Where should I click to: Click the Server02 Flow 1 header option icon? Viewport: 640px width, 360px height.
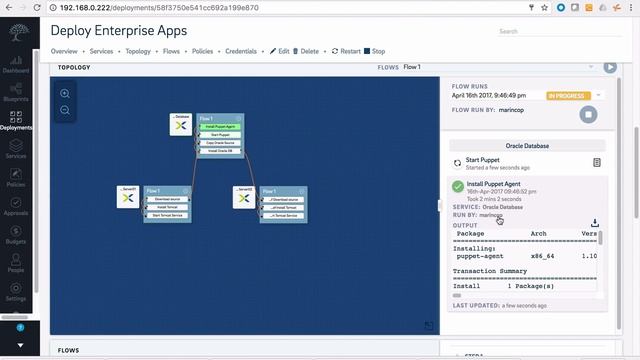click(x=302, y=191)
